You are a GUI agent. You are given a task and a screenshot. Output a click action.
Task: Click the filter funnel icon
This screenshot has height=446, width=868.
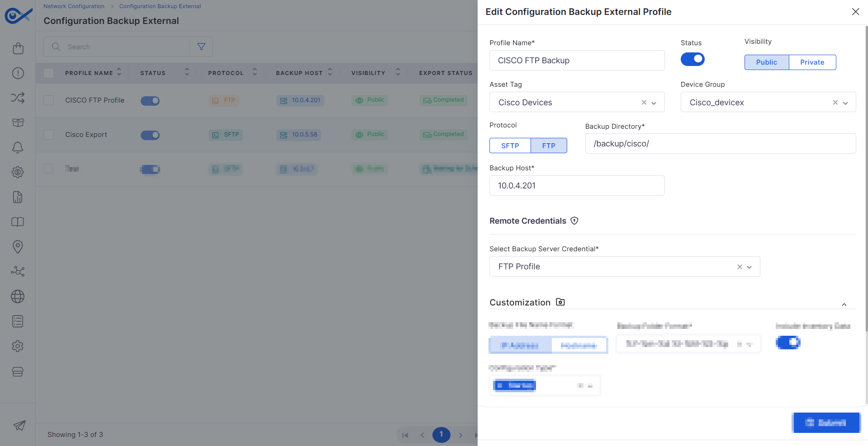coord(201,47)
